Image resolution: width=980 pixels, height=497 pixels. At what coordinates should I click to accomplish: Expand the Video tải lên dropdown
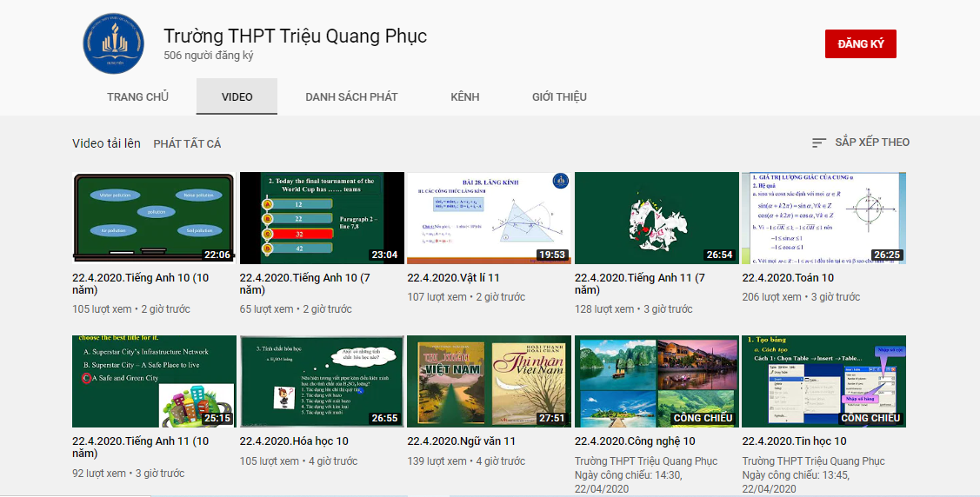[106, 143]
